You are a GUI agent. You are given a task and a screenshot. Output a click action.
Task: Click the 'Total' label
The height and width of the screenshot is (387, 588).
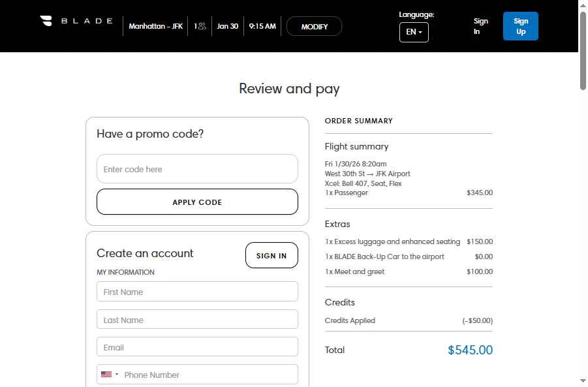(335, 350)
